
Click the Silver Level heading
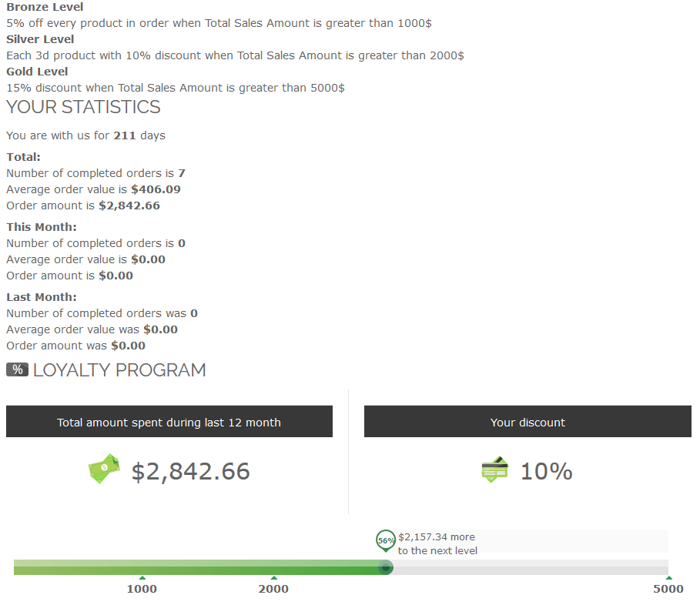pyautogui.click(x=40, y=39)
